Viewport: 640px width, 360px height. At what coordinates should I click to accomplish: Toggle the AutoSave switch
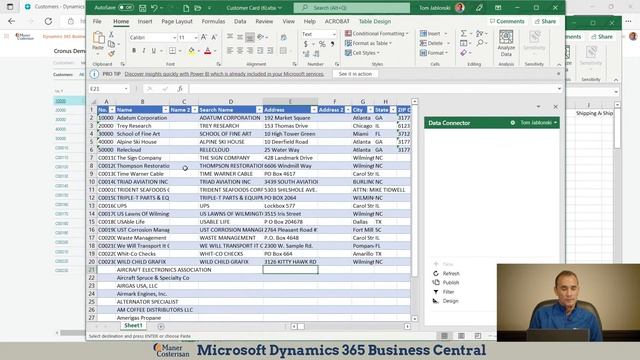coord(126,8)
